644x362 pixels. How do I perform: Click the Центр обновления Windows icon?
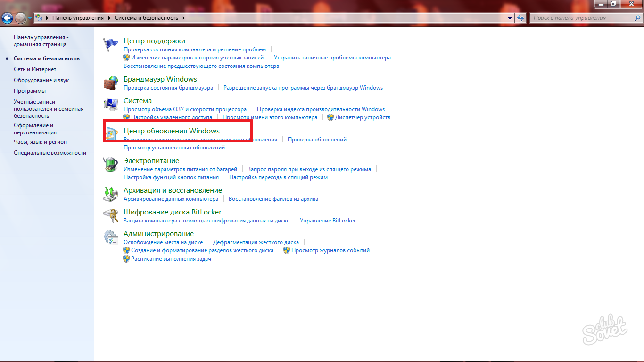pyautogui.click(x=111, y=135)
